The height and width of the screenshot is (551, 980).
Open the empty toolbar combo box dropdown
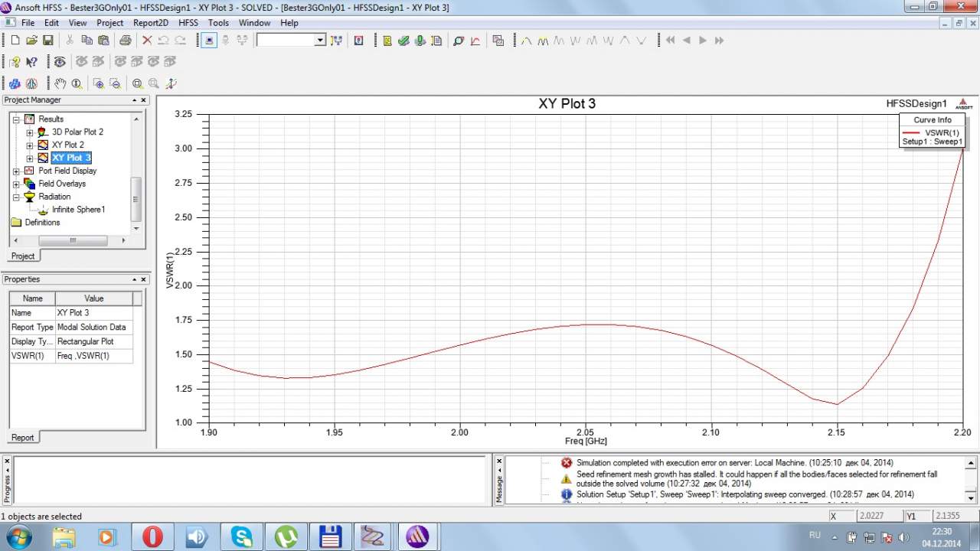(x=320, y=41)
